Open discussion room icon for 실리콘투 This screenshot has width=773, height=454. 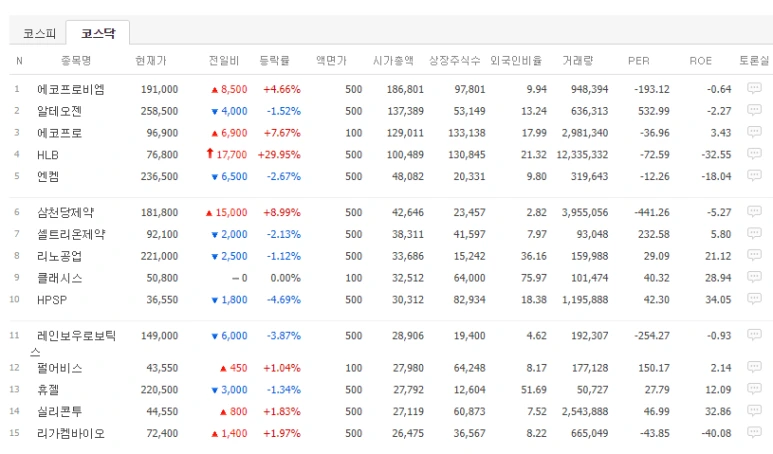tap(754, 410)
